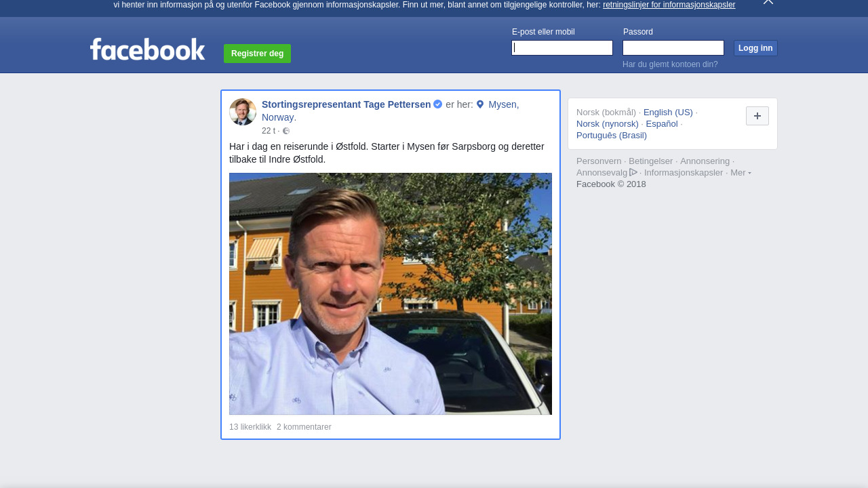This screenshot has height=488, width=868.
Task: Open the selfie photo in the post
Action: [391, 293]
